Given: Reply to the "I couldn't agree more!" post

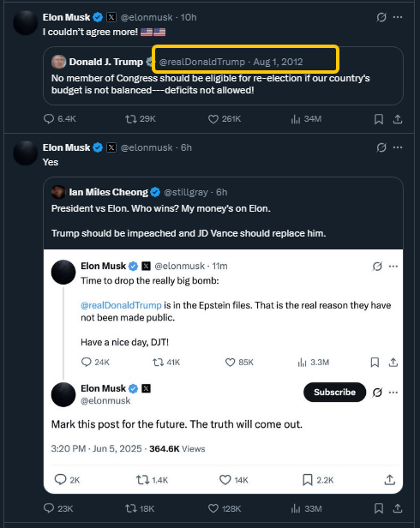Looking at the screenshot, I should tap(60, 119).
